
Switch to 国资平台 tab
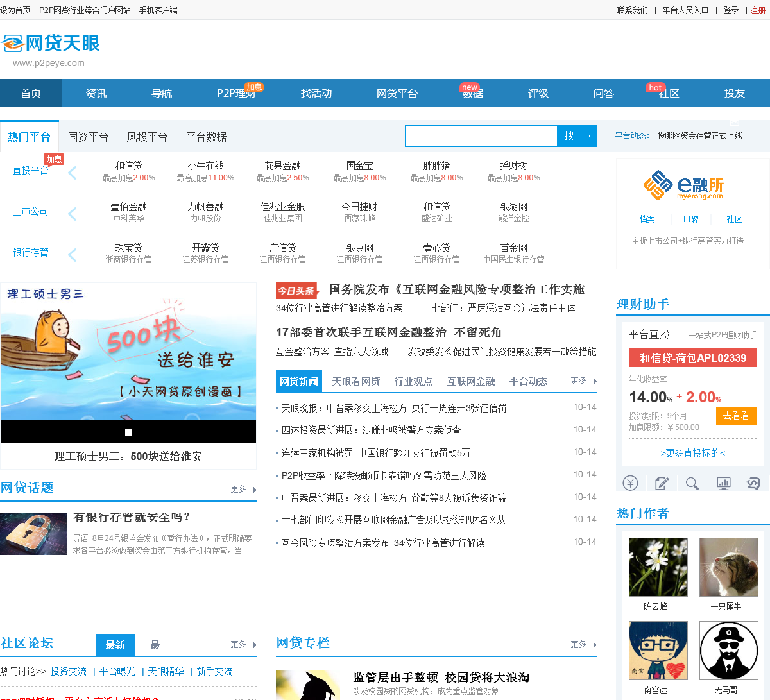(88, 137)
